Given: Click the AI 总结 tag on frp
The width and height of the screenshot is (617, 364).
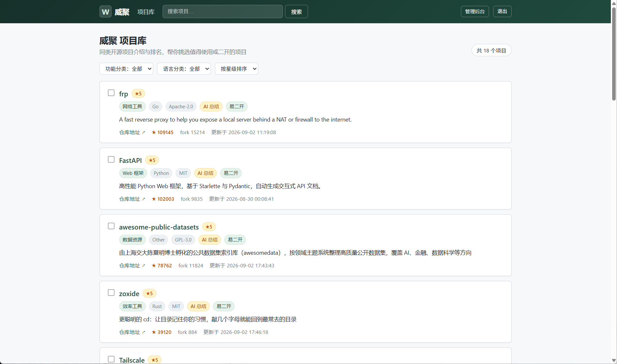Looking at the screenshot, I should (211, 107).
